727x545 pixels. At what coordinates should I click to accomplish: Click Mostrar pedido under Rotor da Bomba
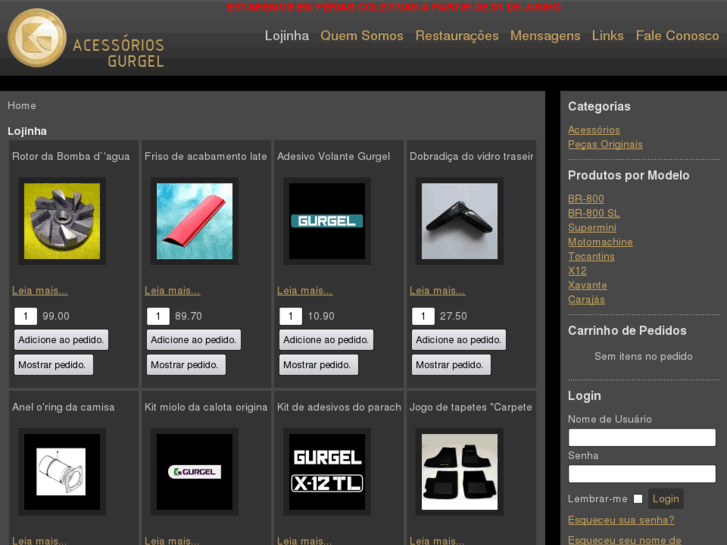(x=53, y=365)
